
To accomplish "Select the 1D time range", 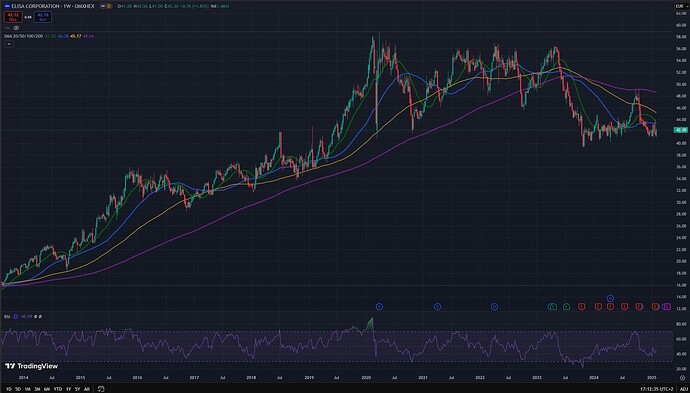I will [7, 389].
